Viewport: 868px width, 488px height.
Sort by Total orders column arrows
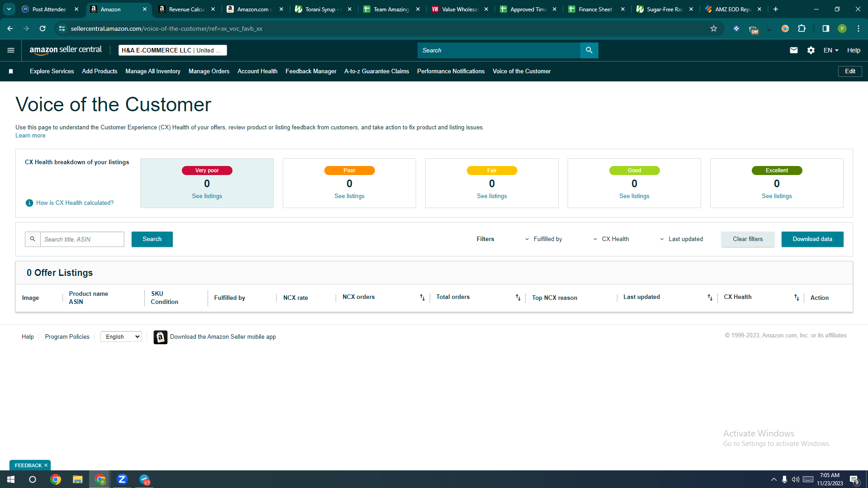pos(518,297)
